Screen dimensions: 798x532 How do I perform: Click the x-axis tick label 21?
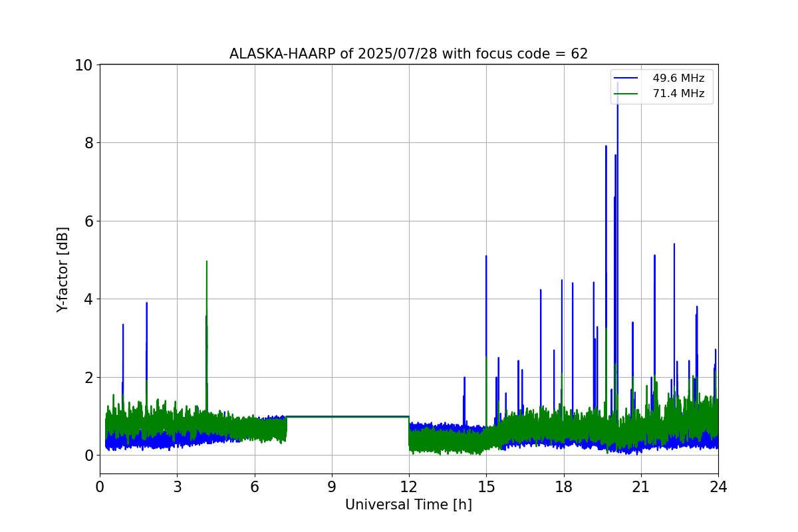coord(641,487)
